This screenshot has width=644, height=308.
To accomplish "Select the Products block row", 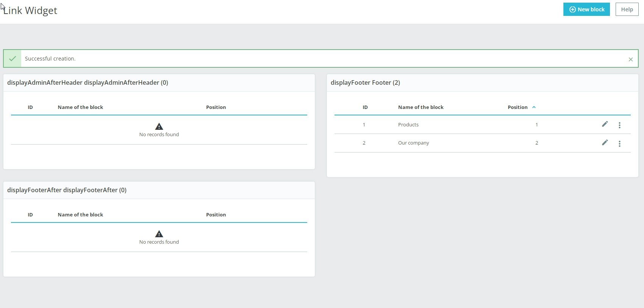I will click(408, 124).
